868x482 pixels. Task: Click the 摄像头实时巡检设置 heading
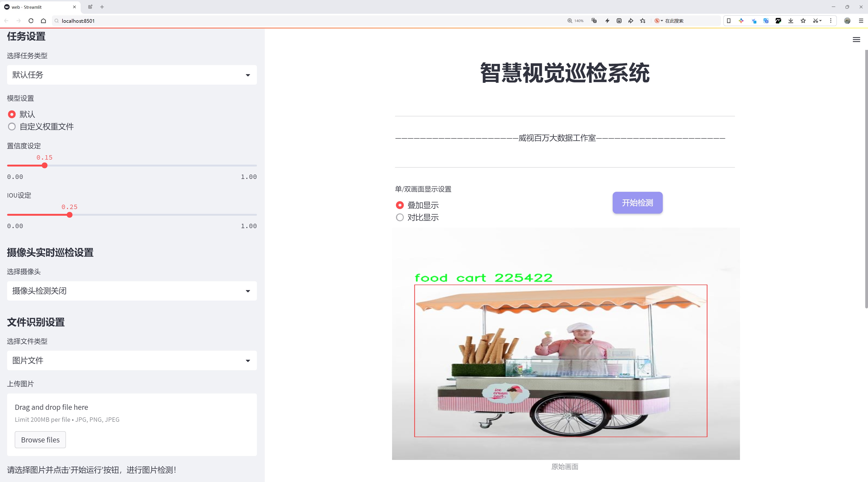[x=50, y=252]
